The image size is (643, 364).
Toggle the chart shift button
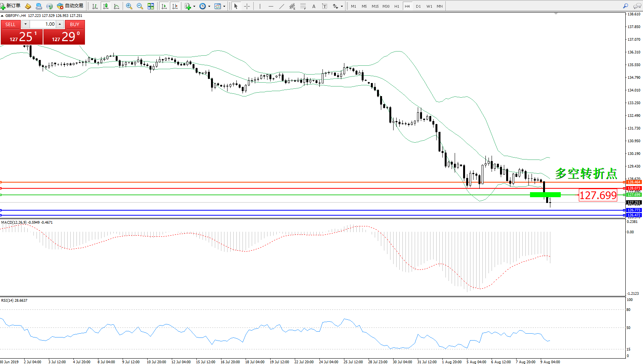click(175, 6)
